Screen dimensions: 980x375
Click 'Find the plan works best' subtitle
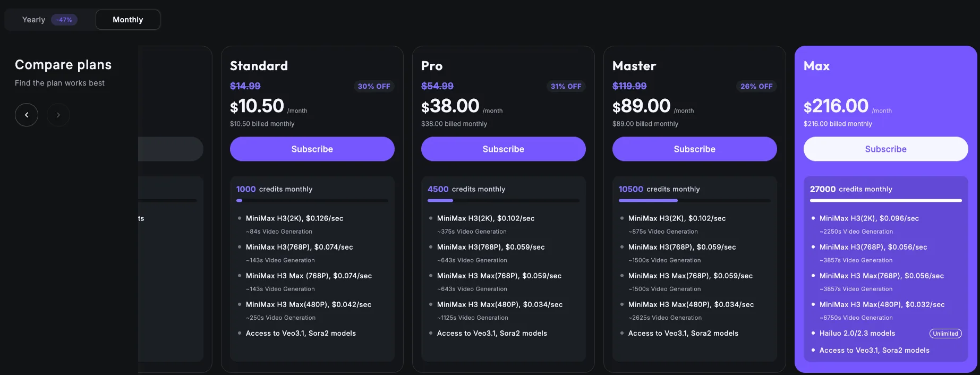point(59,83)
